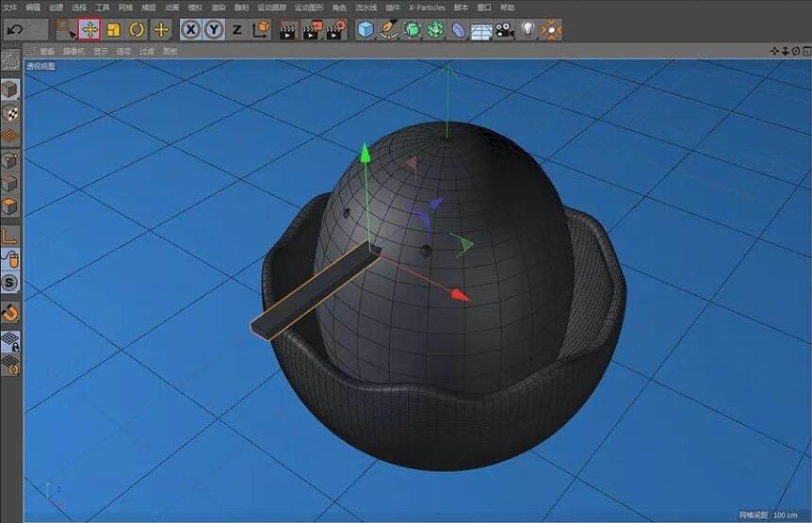Click the Make Editable icon
This screenshot has height=523, width=812.
pos(9,60)
